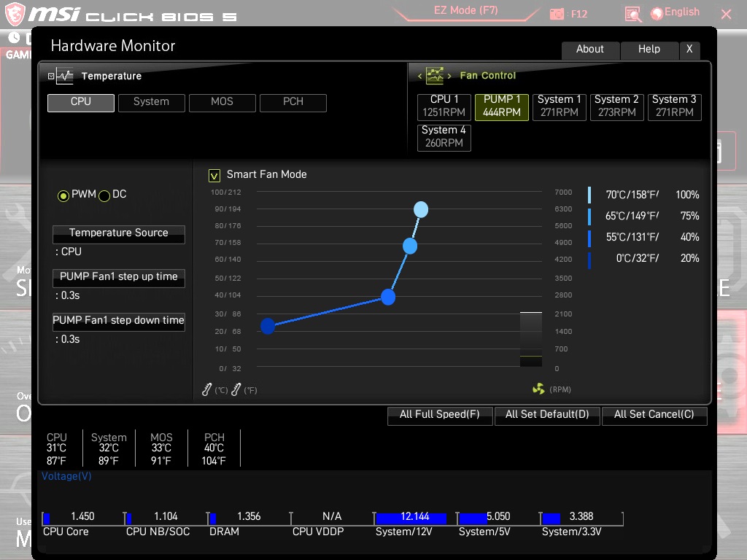This screenshot has width=747, height=560.
Task: Click the 0°C fan curve point
Action: click(x=268, y=326)
